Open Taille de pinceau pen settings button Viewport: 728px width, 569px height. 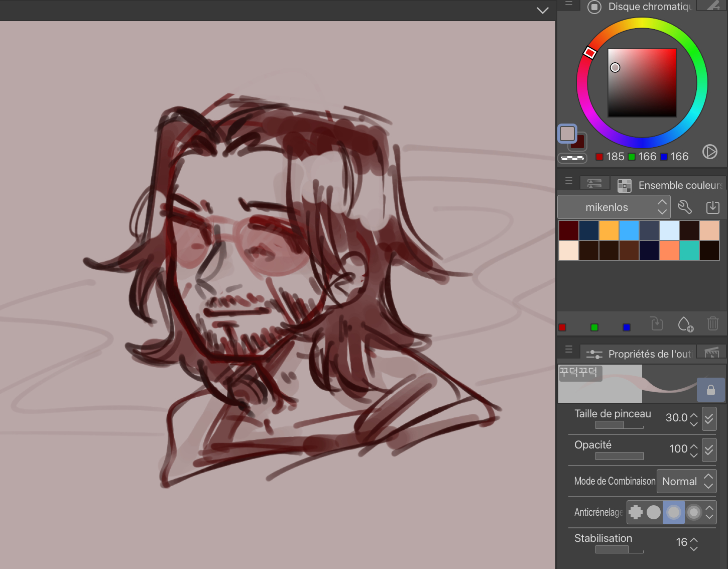[x=709, y=418]
